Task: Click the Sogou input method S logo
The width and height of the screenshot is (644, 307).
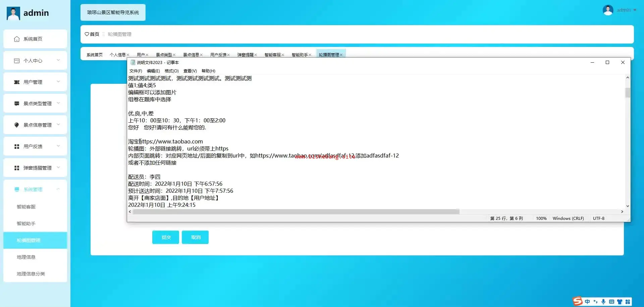Action: (x=578, y=301)
